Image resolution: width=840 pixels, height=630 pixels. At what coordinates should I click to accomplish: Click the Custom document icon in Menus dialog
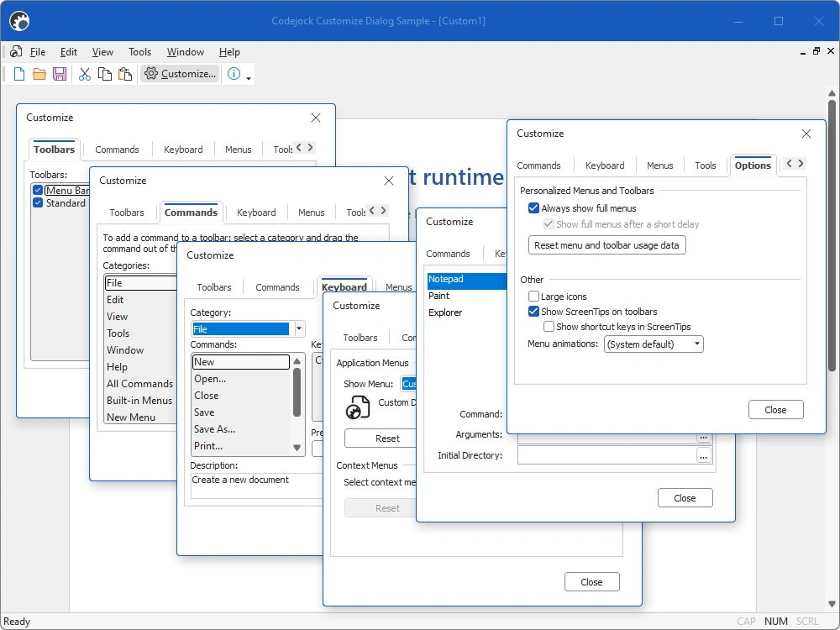(359, 407)
